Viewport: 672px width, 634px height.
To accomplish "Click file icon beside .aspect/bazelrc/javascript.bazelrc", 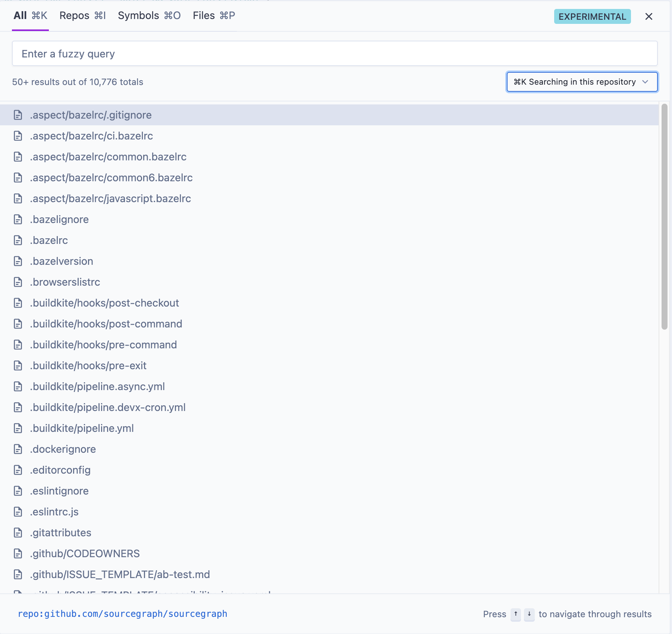I will tap(18, 198).
